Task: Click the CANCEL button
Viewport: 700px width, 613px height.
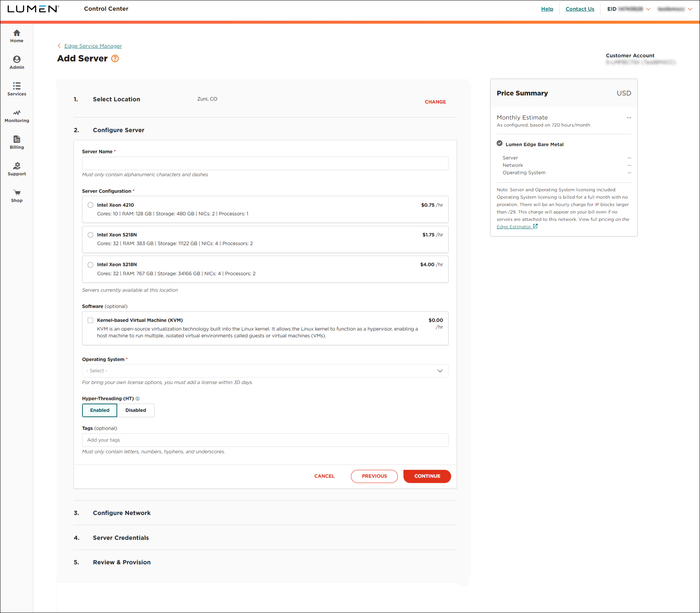Action: coord(324,476)
